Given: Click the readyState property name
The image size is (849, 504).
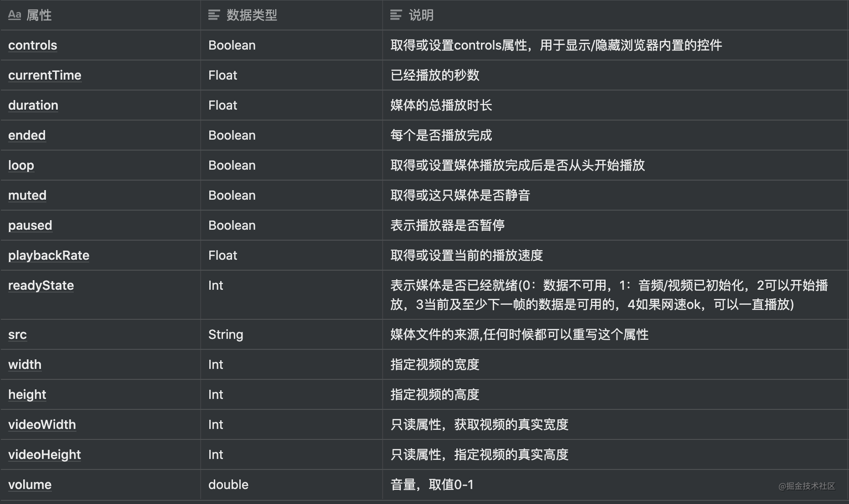Looking at the screenshot, I should pyautogui.click(x=41, y=285).
